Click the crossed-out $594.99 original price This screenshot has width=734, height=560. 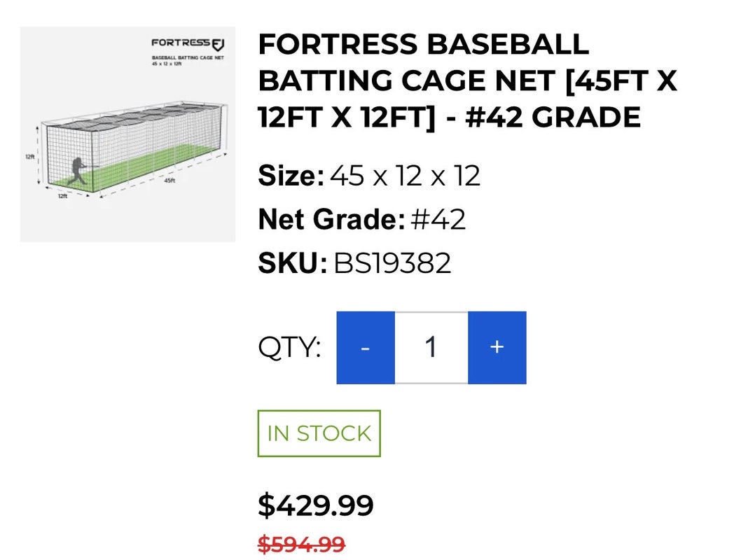[301, 544]
